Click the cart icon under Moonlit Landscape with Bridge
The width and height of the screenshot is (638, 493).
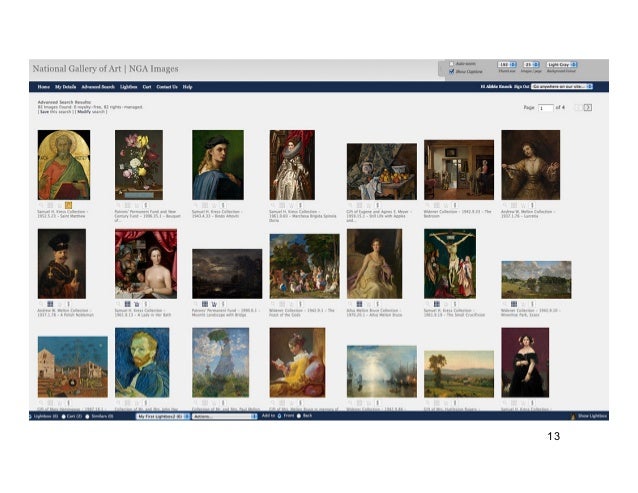click(214, 304)
